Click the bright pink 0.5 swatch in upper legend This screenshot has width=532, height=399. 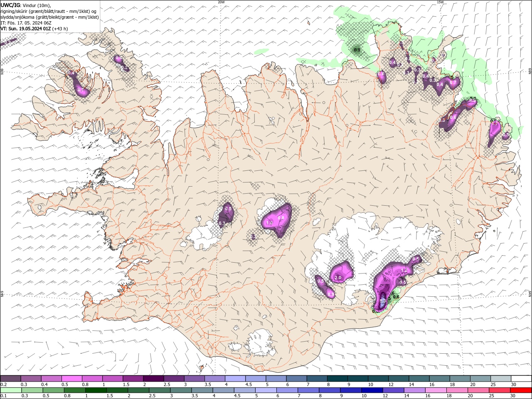coord(71,379)
